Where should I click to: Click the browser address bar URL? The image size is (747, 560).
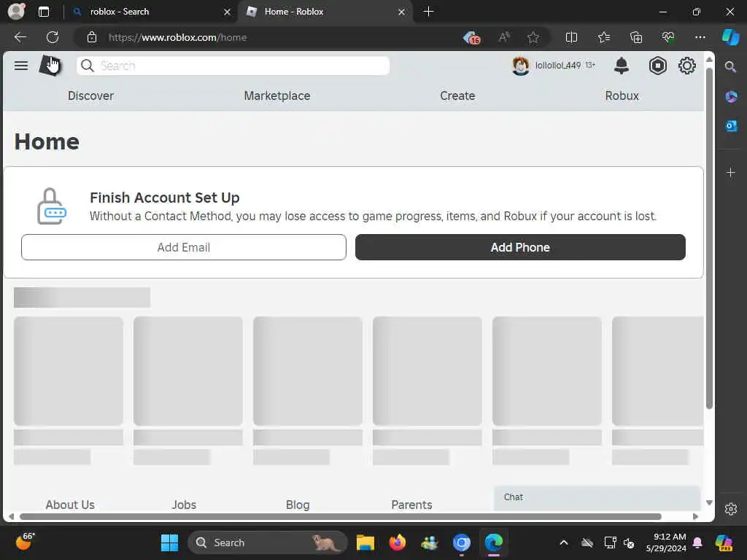[177, 37]
